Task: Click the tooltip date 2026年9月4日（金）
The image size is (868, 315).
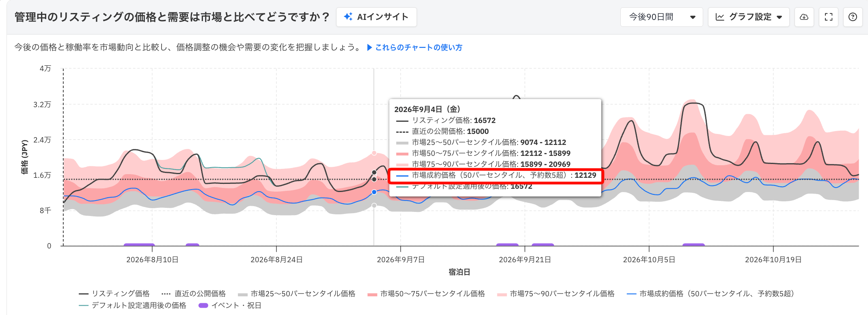Action: pos(428,109)
